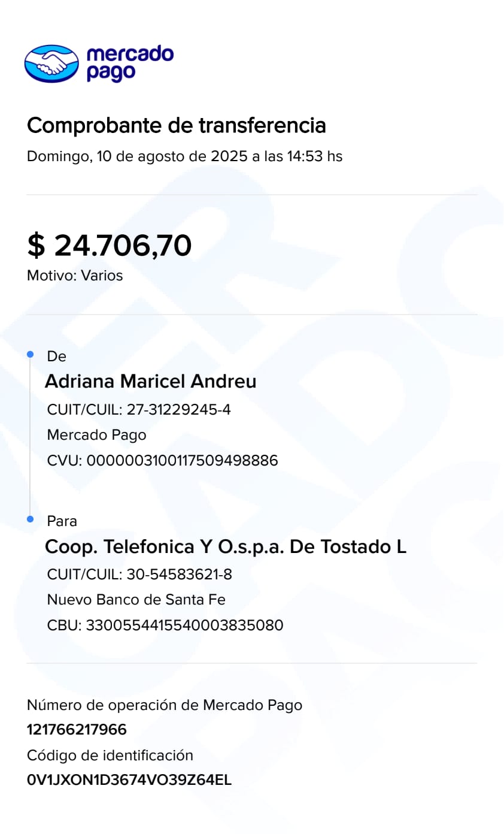Select the amount $ 24.706,70

[x=110, y=246]
